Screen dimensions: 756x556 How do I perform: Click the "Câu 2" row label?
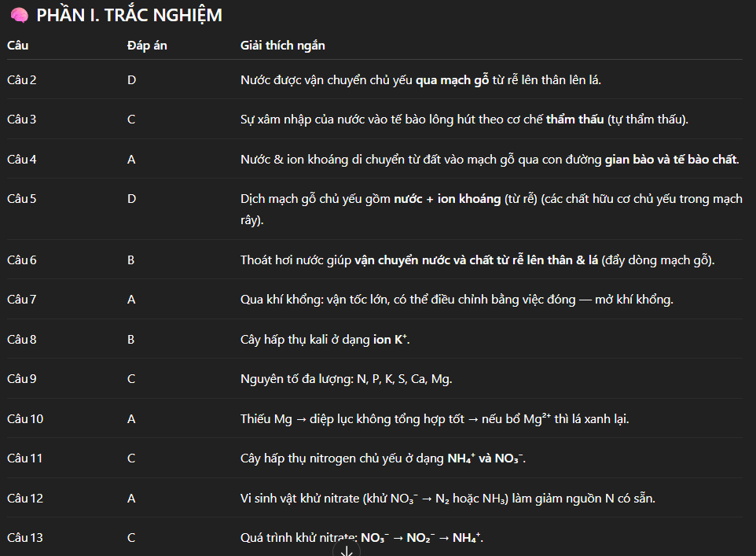coord(22,79)
